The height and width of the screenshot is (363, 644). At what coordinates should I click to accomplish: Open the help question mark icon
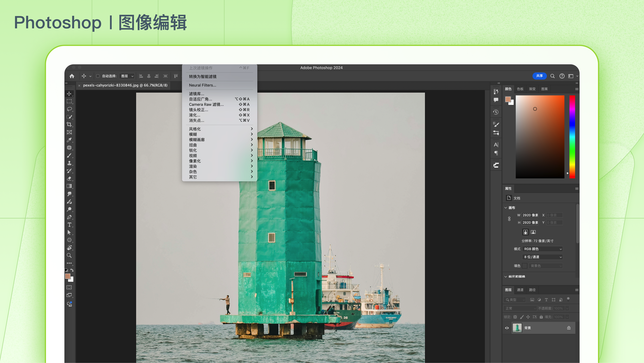[x=562, y=76]
